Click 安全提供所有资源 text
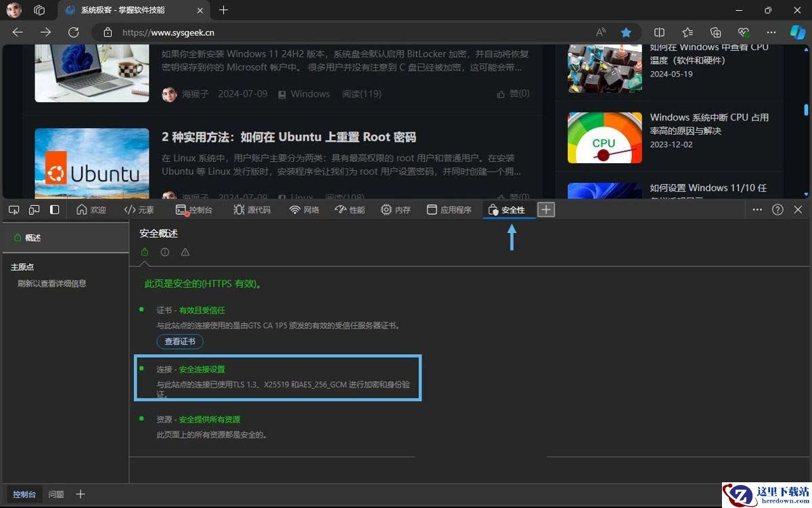Screen dimensions: 812x508 pyautogui.click(x=209, y=419)
